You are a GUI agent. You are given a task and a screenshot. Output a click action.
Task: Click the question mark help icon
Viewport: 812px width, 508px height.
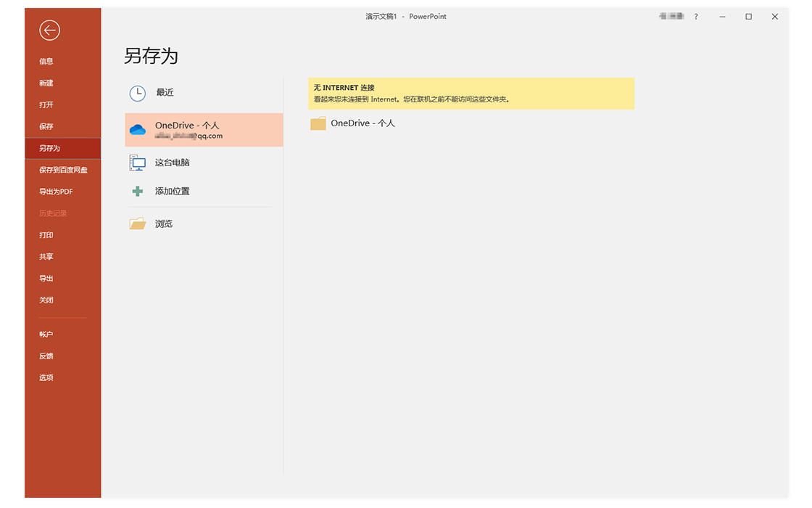pyautogui.click(x=696, y=17)
